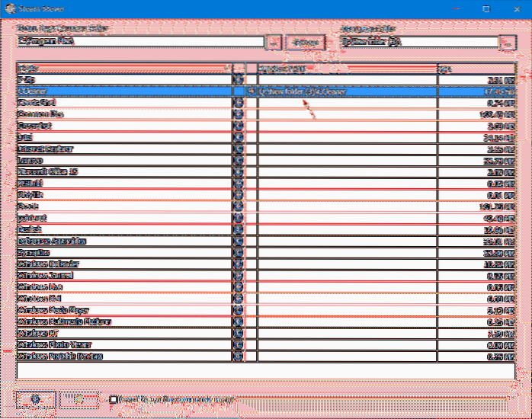The height and width of the screenshot is (419, 532).
Task: Select the Windows Photo Viewer folder row
Action: click(123, 345)
